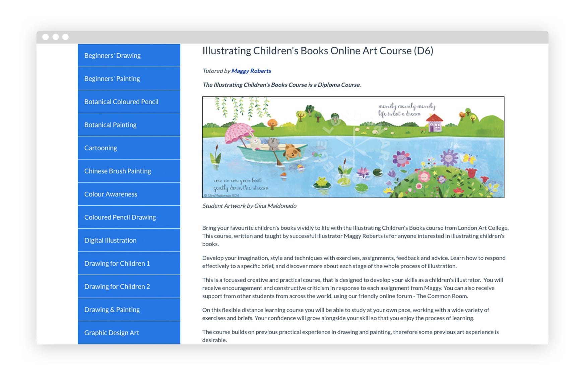Go to Botanical Painting course
588x385 pixels.
129,125
